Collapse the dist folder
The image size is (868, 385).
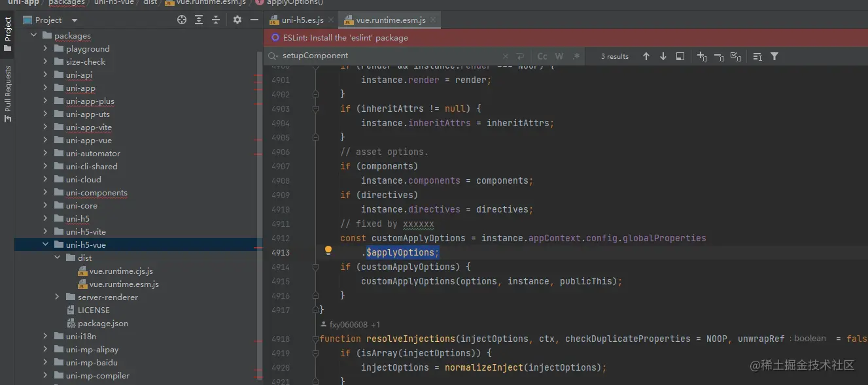57,258
